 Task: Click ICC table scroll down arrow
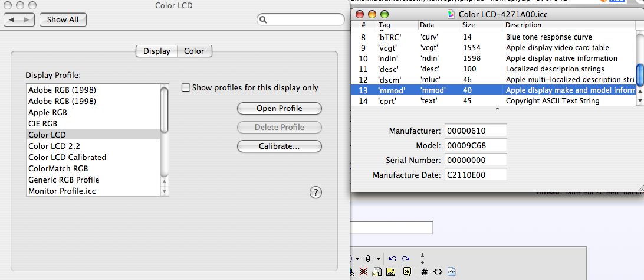coord(640,101)
